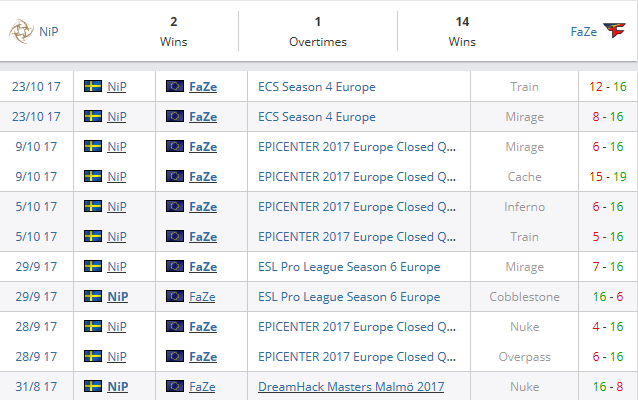
Task: Click EU flag in the Inferno row
Action: point(174,207)
